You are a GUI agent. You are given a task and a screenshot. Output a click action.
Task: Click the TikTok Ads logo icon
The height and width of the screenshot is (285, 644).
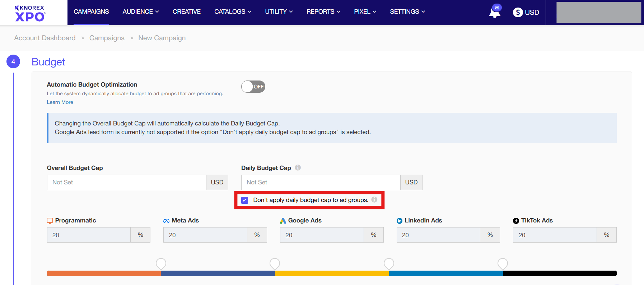516,221
